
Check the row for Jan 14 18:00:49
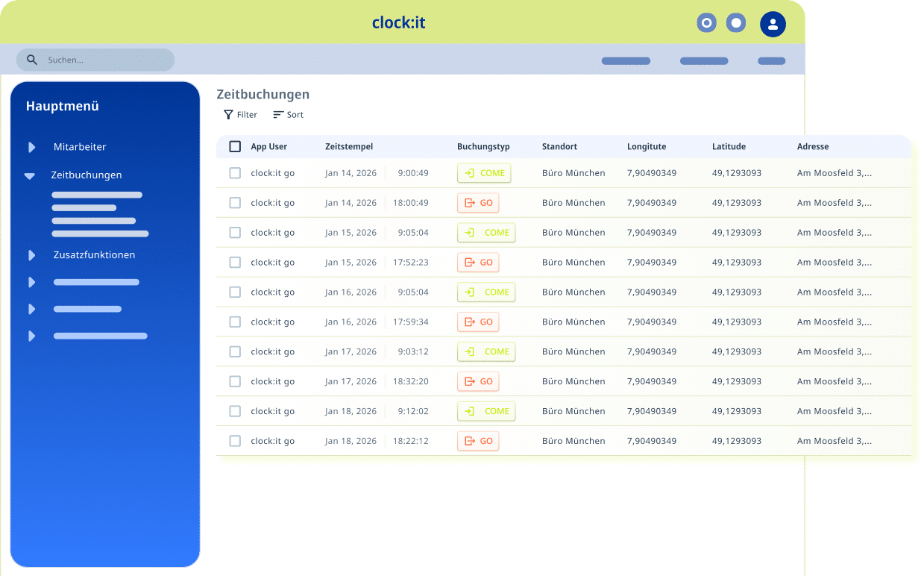click(235, 203)
